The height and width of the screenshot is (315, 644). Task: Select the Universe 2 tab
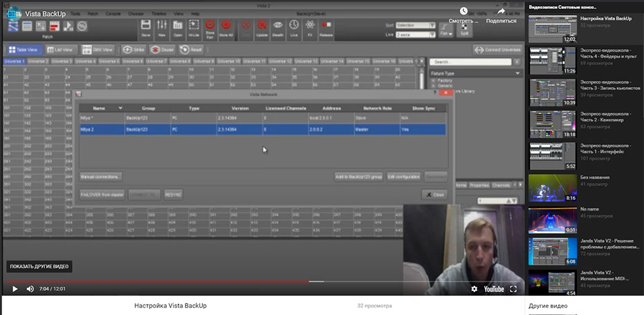(x=39, y=61)
